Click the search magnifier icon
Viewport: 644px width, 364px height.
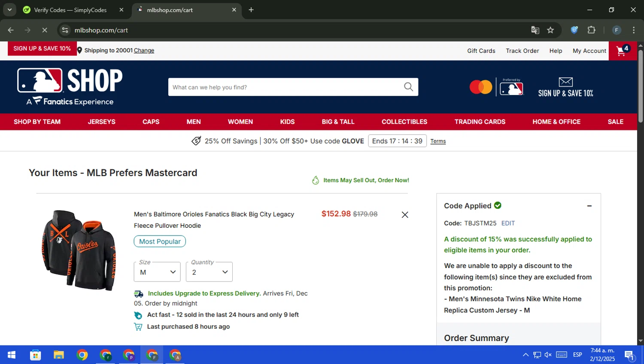[x=409, y=87]
